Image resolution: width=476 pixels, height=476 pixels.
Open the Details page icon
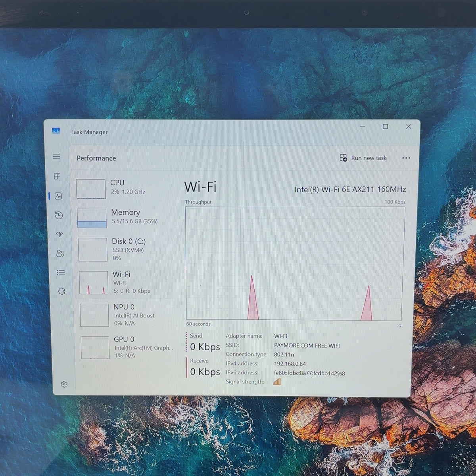click(x=61, y=273)
